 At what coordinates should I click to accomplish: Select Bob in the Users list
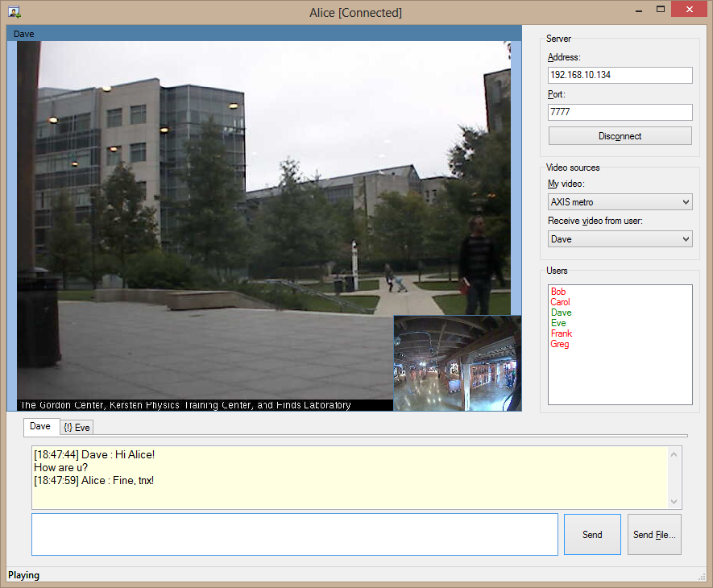coord(558,292)
